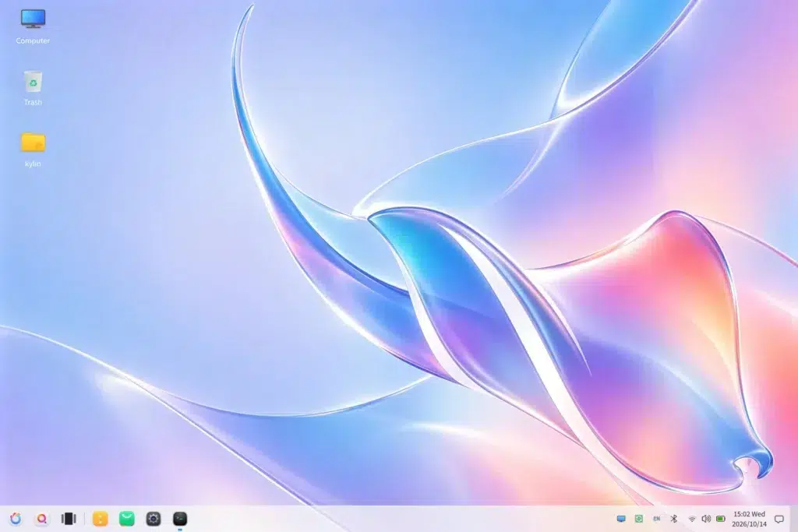This screenshot has width=798, height=532.
Task: Open the blue monitor tray icon
Action: click(621, 519)
